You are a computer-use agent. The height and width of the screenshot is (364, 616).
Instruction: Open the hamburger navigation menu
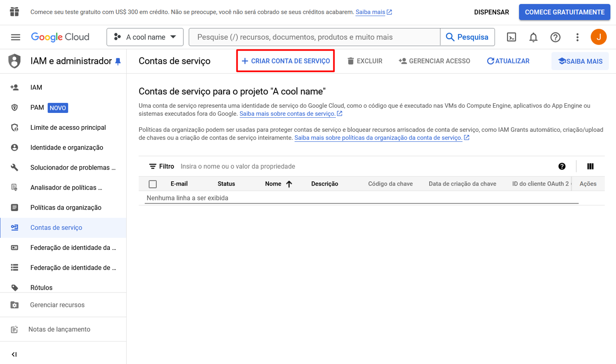pos(15,37)
